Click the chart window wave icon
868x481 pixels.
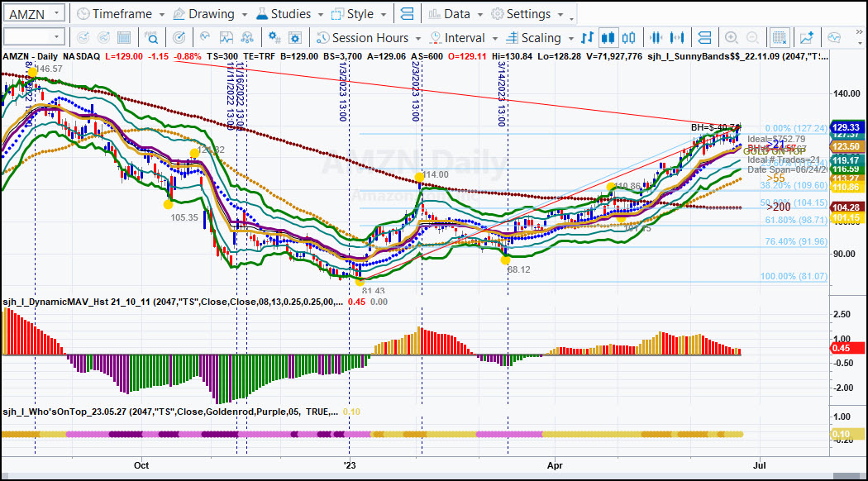click(x=227, y=38)
